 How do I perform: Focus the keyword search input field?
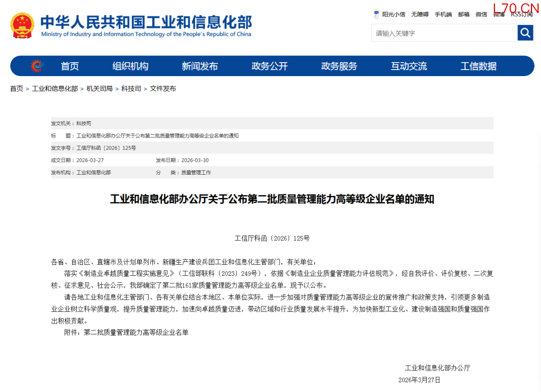click(444, 33)
